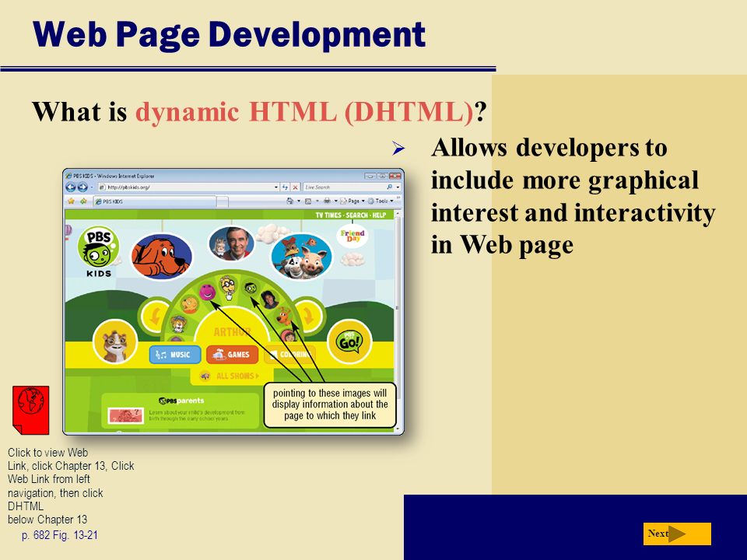The image size is (747, 560).
Task: Click the tiger cub wheel icon
Action: click(x=179, y=325)
